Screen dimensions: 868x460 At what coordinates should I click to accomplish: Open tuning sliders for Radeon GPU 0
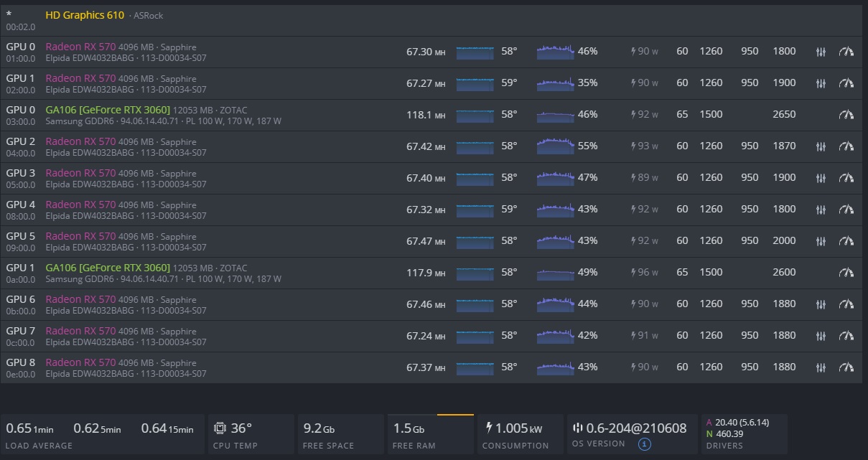821,52
